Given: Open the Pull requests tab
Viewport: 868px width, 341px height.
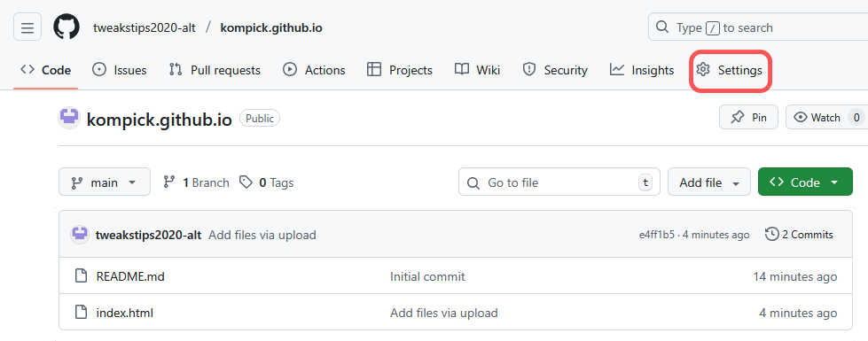Looking at the screenshot, I should pos(215,70).
